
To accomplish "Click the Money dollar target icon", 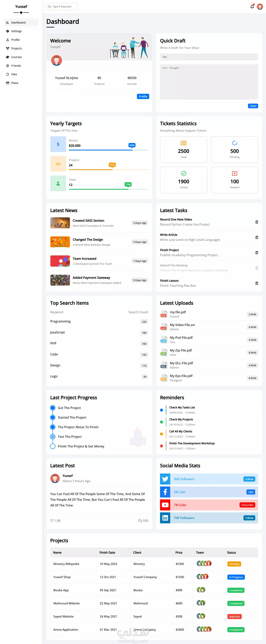I will [58, 144].
